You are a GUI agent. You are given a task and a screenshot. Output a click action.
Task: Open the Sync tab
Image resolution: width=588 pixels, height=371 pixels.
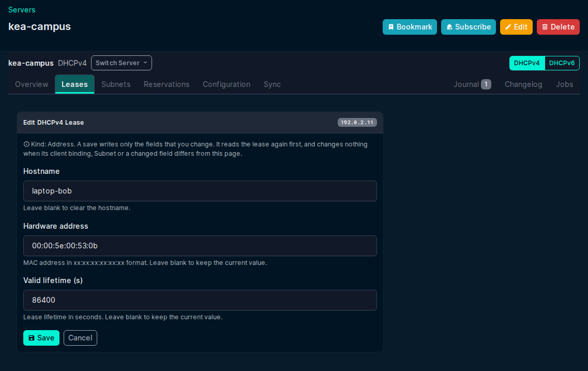coord(272,84)
